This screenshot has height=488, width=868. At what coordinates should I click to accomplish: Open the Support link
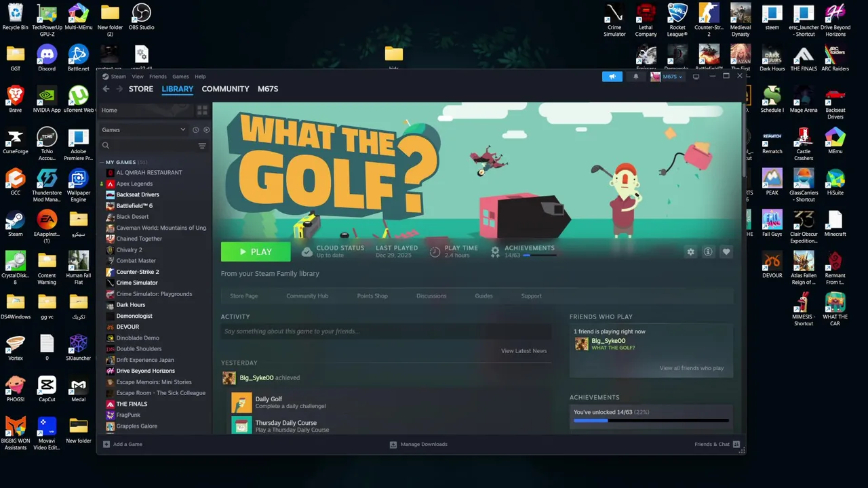[531, 296]
